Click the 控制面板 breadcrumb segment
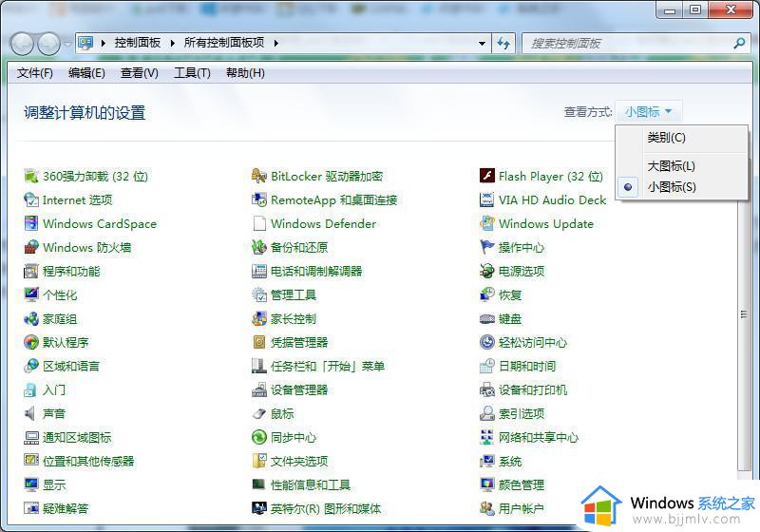 [138, 43]
